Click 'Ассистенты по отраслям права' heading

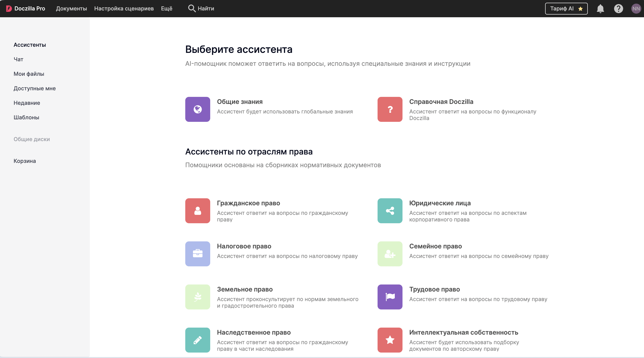click(249, 152)
